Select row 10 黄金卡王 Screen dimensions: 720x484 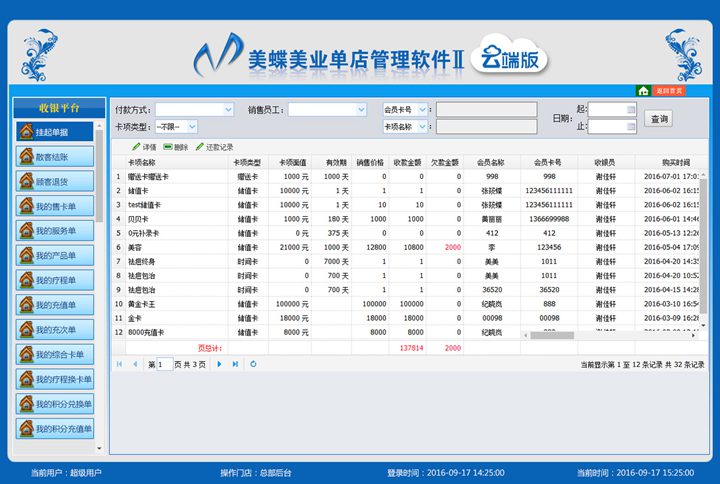click(x=406, y=304)
